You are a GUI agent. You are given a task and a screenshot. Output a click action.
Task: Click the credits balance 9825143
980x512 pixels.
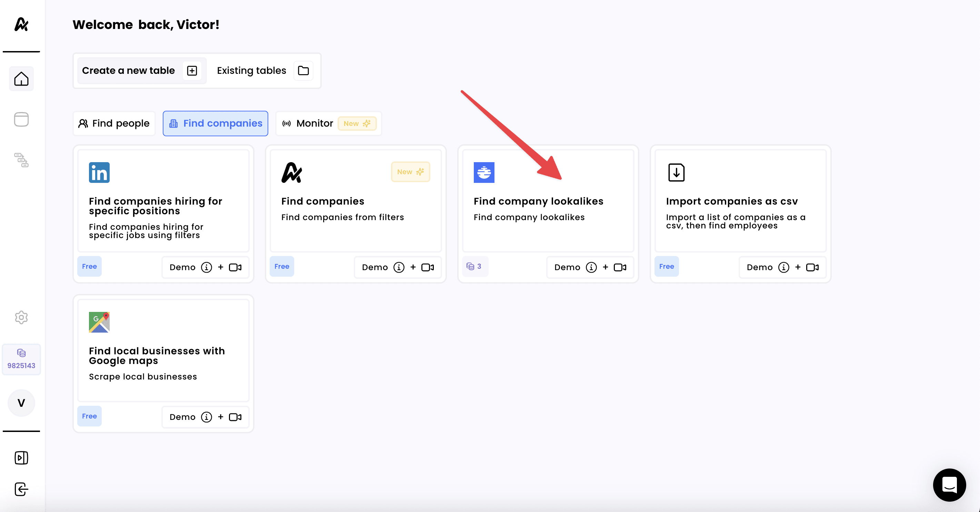tap(21, 359)
